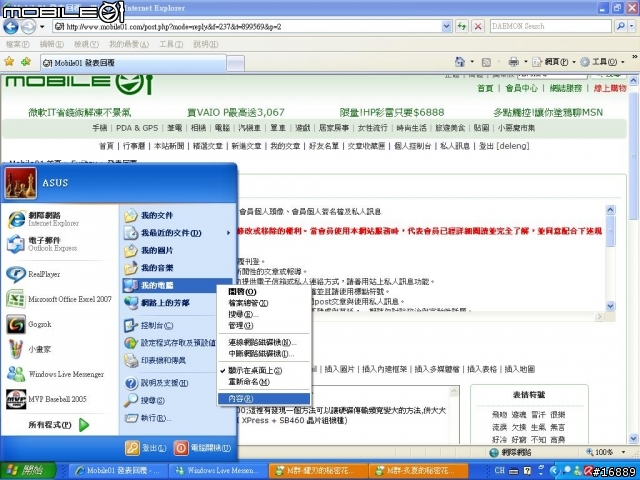Image resolution: width=640 pixels, height=480 pixels.
Task: Click Windows 開始 Start button
Action: 28,470
